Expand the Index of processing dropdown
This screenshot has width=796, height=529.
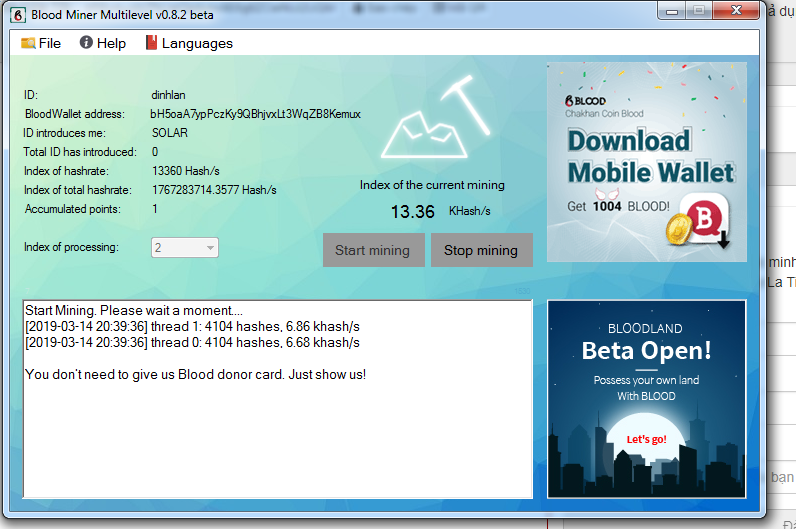click(185, 248)
